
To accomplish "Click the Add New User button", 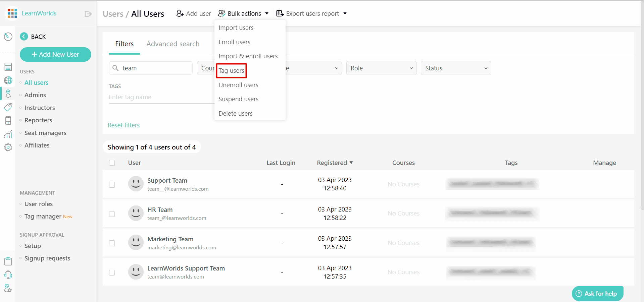I will click(55, 54).
